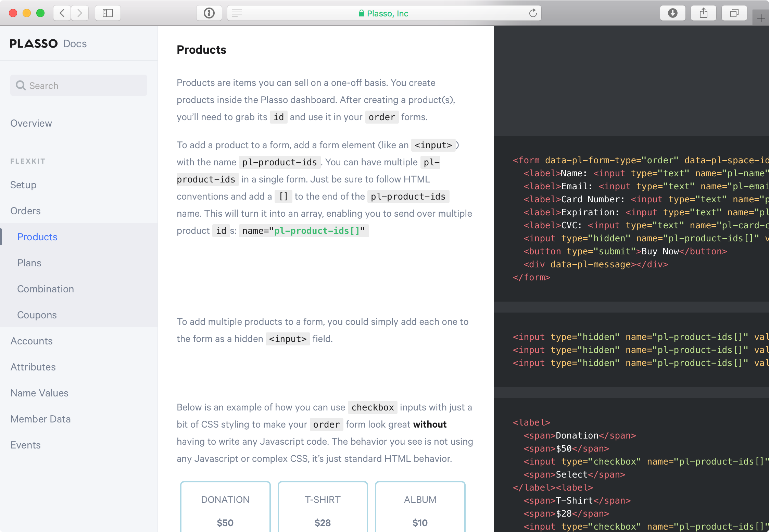The image size is (769, 532).
Task: Click the <label>CVC: code line
Action: (x=646, y=225)
